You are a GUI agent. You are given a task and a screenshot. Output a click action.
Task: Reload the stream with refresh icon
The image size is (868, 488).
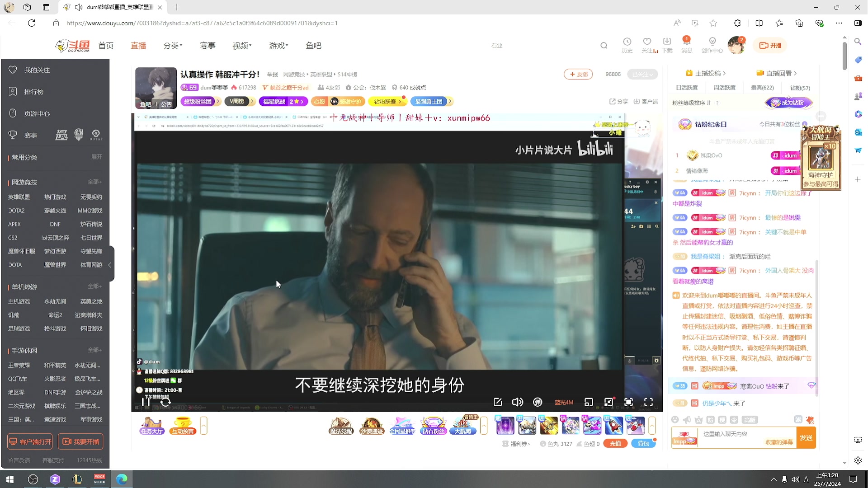[165, 402]
